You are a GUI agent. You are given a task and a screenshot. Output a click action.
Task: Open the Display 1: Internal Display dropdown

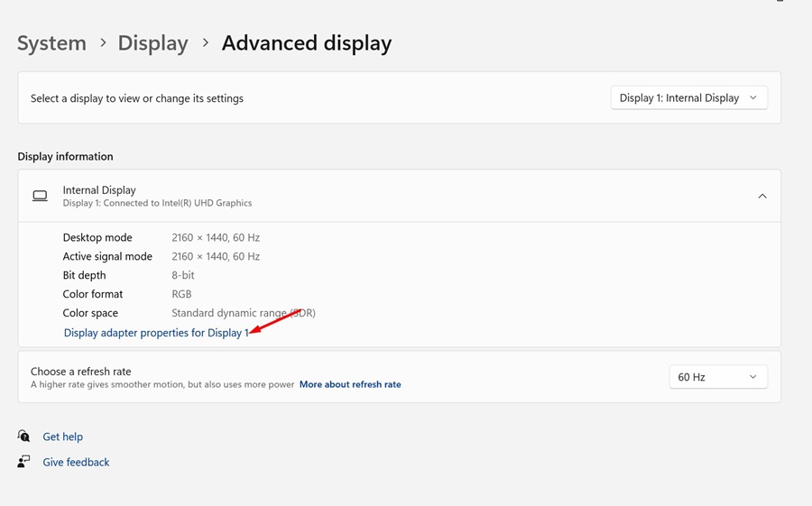[689, 97]
